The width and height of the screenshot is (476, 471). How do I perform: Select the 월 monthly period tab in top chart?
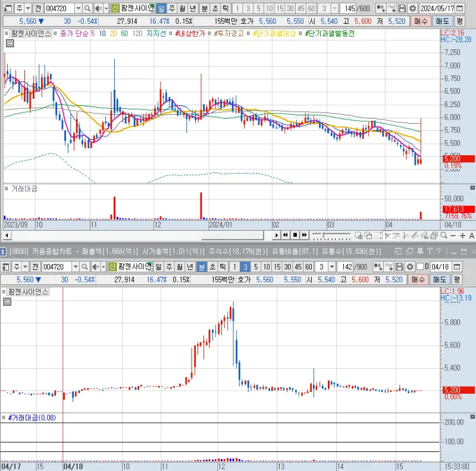pos(182,8)
